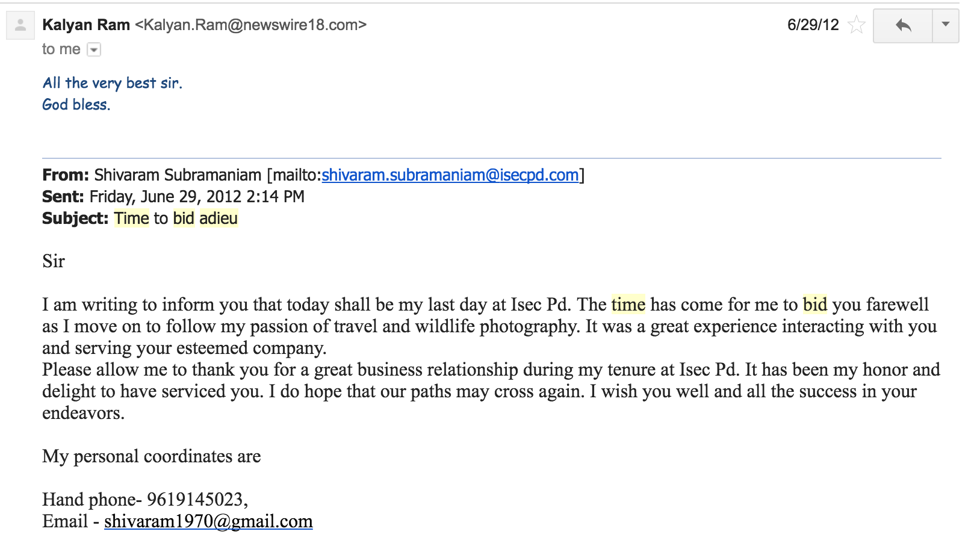Click the sender address Kalyan.Ram@newswire18.com
This screenshot has width=980, height=555.
(251, 25)
